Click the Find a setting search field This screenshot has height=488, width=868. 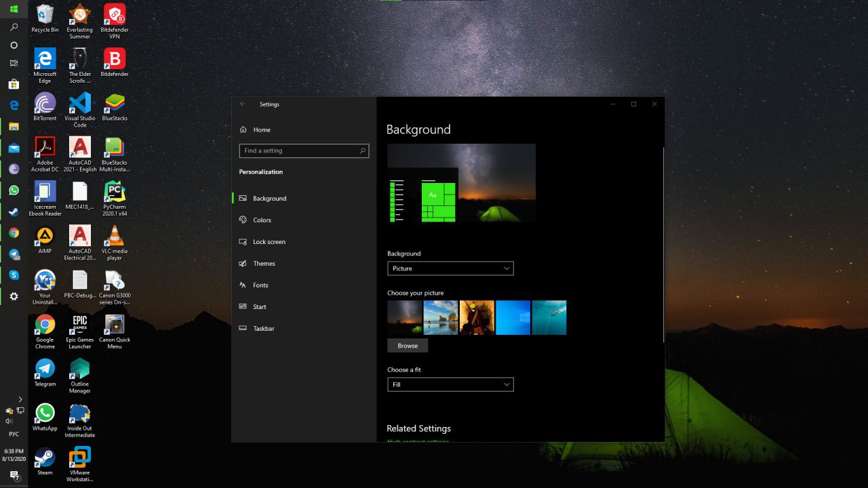point(304,150)
